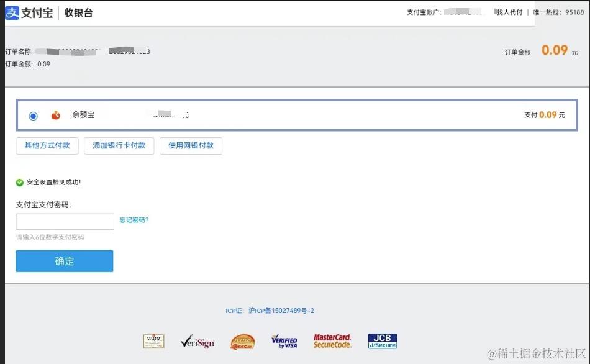Screen dimensions: 590x364
Task: Click the PCI DSS certification badge
Action: coord(241,340)
